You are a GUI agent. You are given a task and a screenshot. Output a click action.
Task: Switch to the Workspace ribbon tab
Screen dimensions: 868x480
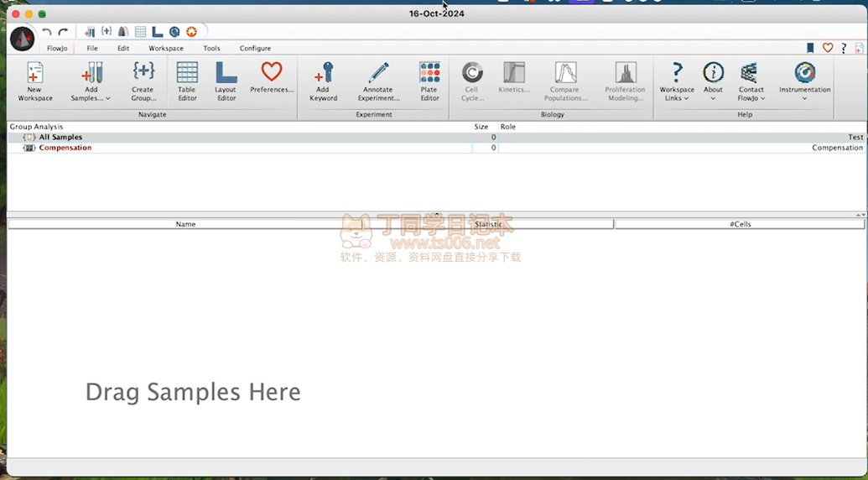coord(166,49)
